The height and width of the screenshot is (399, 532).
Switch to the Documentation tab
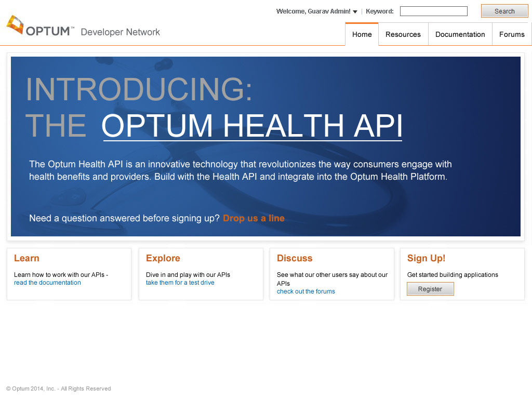(460, 34)
